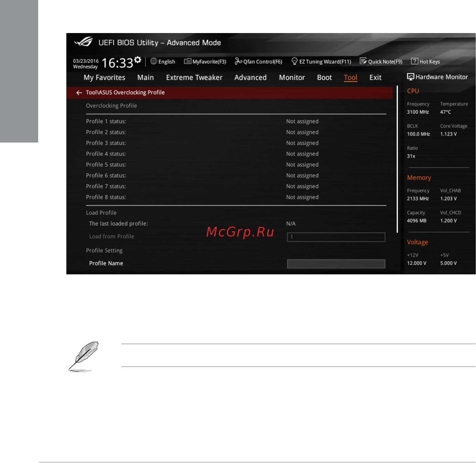Switch to the Main tab

pyautogui.click(x=145, y=78)
